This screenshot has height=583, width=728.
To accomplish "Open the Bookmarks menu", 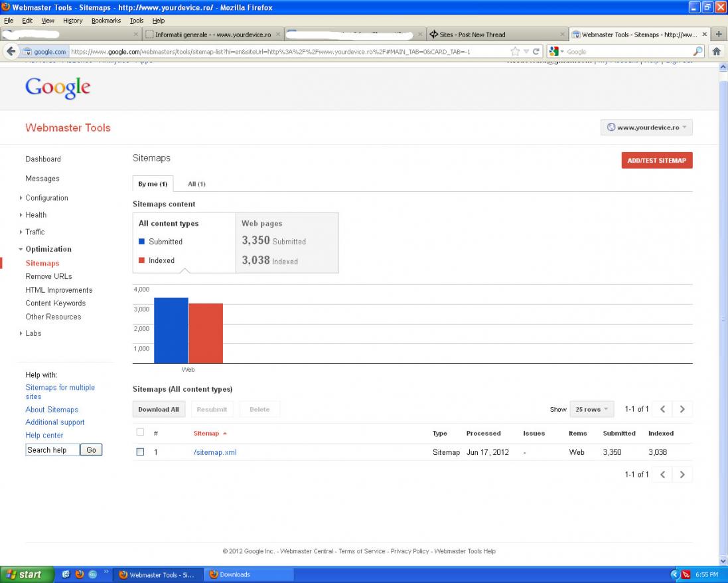I will click(106, 21).
